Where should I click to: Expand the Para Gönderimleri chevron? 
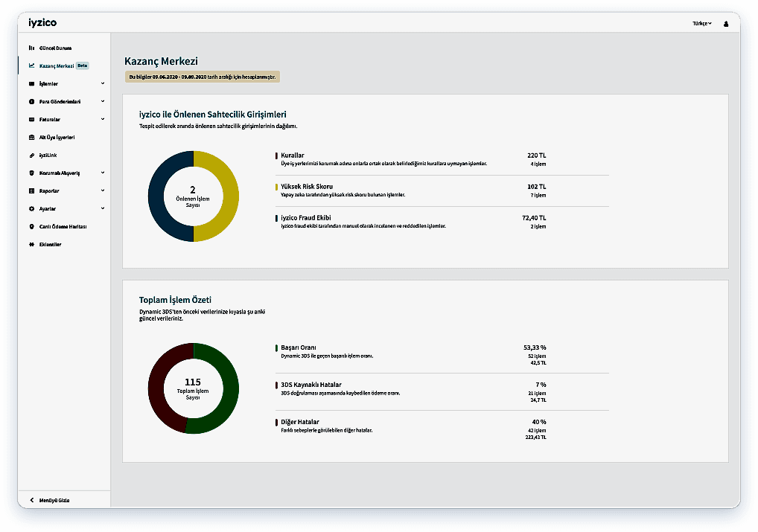tap(103, 101)
